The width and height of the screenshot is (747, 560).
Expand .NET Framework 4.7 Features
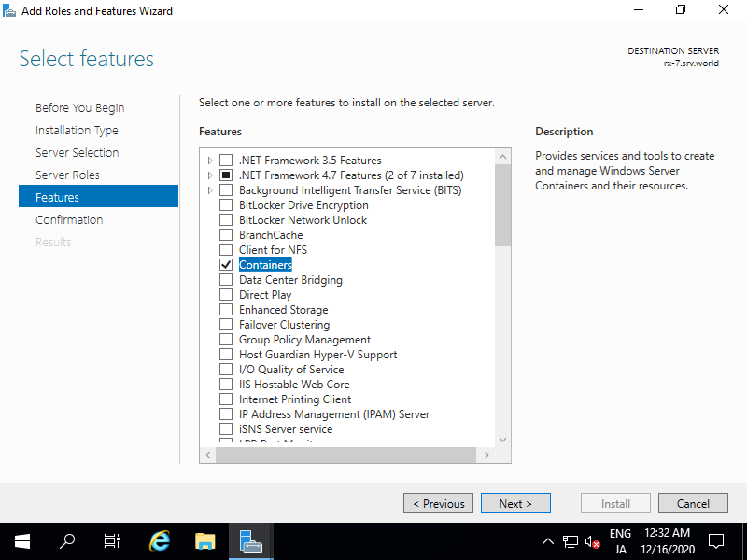209,175
